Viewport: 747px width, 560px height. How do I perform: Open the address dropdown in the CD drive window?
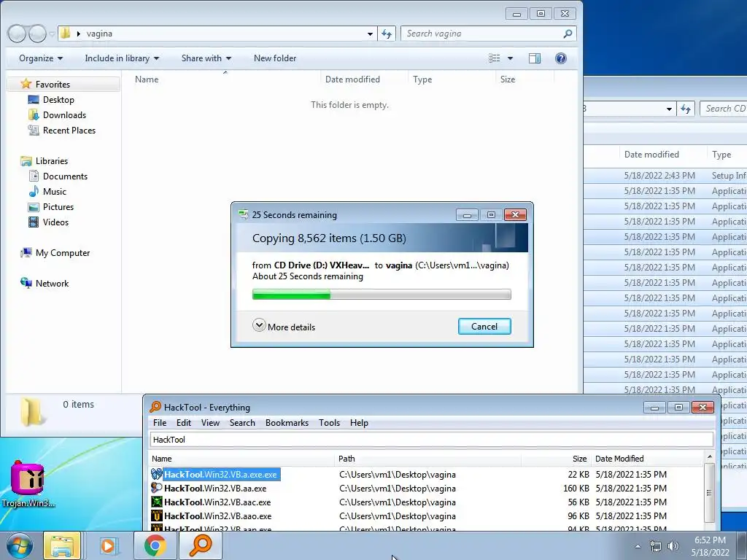coord(669,109)
